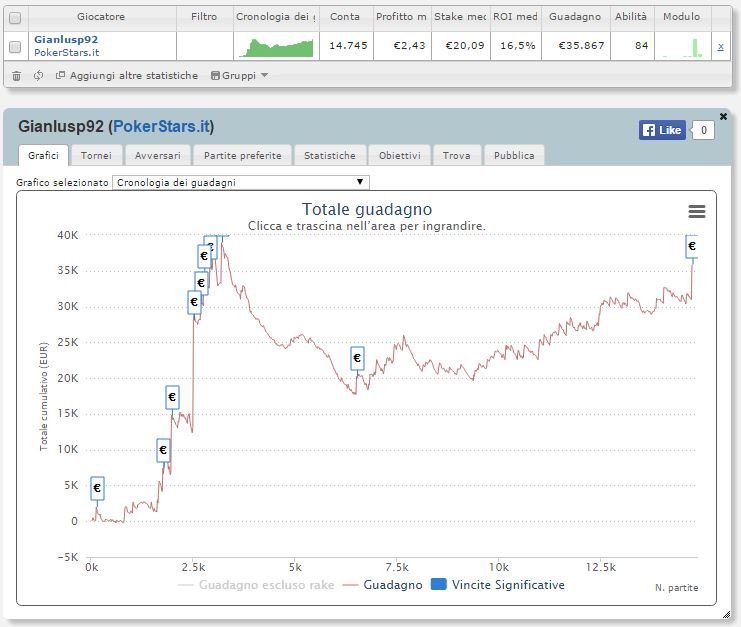Click the euro marker at chart's far right

[x=691, y=246]
